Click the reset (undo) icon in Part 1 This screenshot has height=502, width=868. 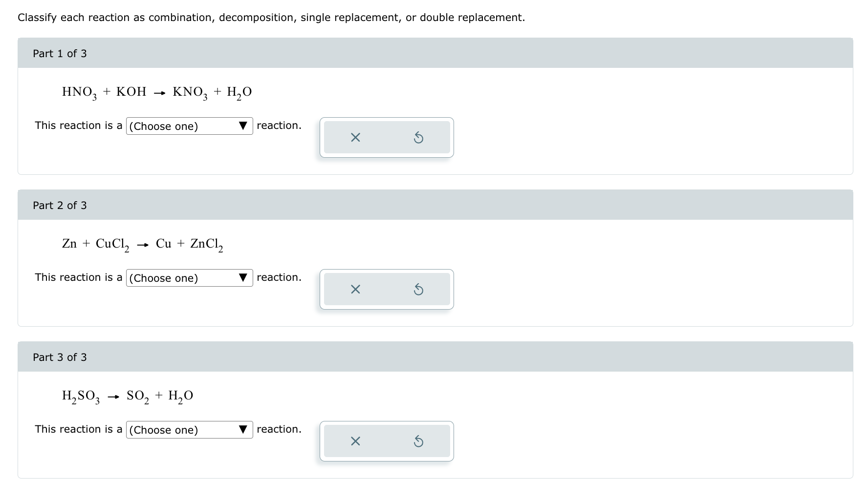pyautogui.click(x=418, y=137)
